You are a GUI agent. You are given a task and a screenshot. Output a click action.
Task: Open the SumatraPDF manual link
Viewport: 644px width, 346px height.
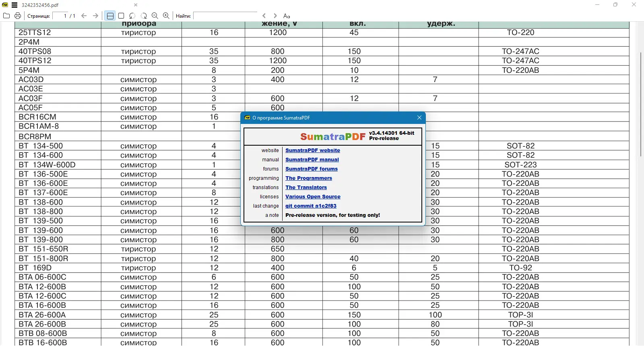[x=312, y=160]
